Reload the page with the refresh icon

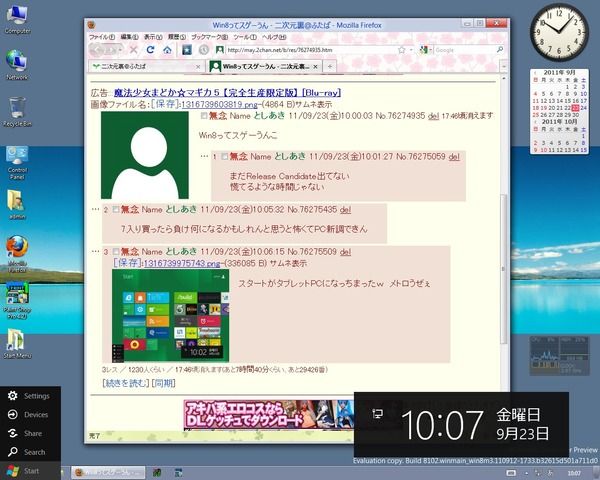pyautogui.click(x=150, y=50)
